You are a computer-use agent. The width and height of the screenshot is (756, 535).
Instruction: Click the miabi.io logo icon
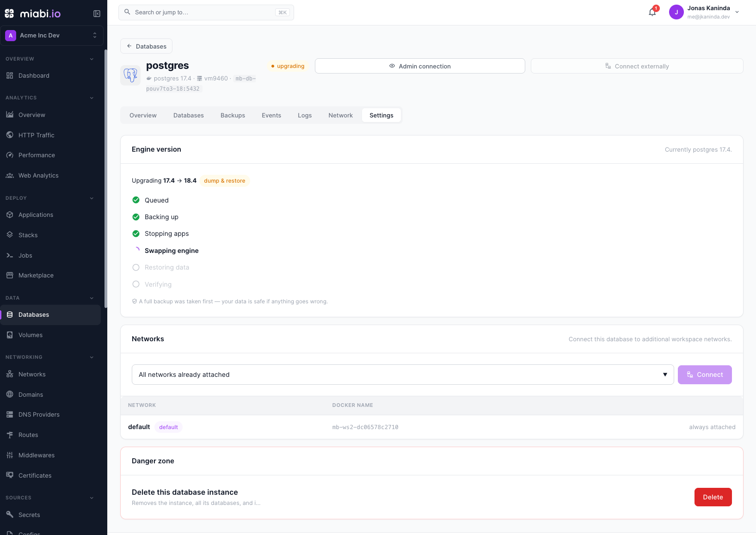point(9,13)
